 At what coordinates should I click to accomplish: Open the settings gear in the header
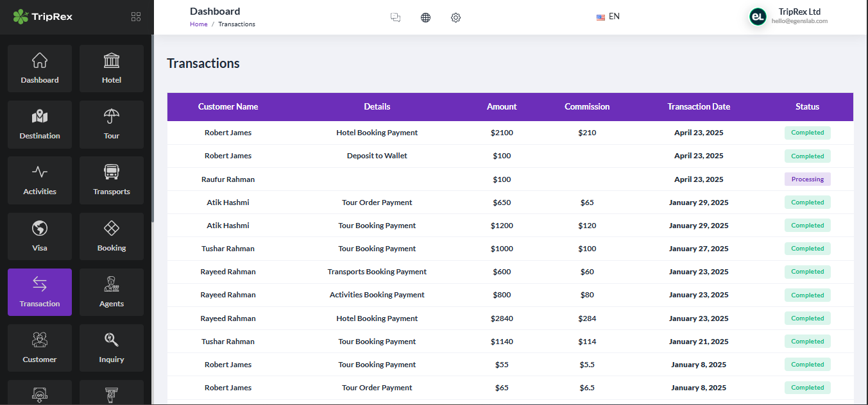[x=455, y=17]
